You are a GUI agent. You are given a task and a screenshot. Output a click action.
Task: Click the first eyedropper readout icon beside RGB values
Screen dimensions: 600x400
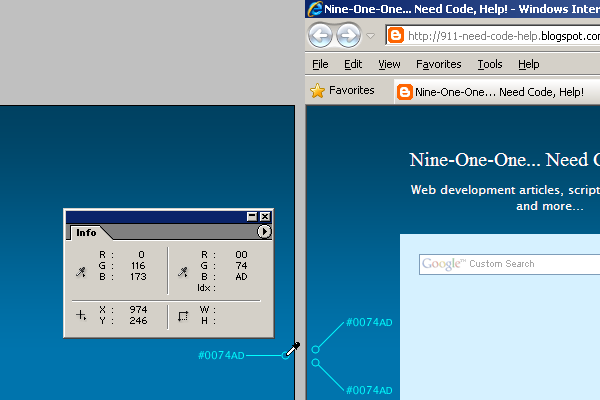tap(81, 272)
